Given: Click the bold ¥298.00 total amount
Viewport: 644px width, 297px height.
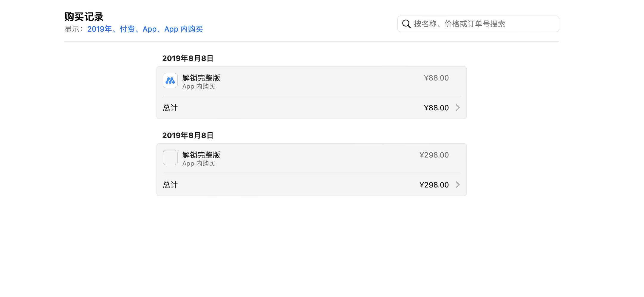Looking at the screenshot, I should coord(434,185).
